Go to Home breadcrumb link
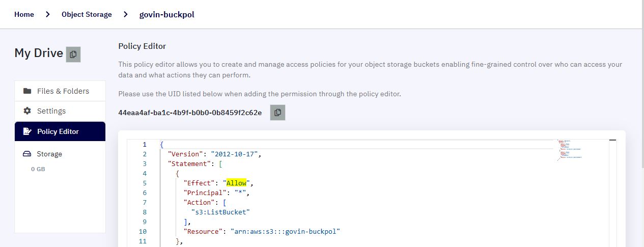The width and height of the screenshot is (644, 247). [x=24, y=14]
